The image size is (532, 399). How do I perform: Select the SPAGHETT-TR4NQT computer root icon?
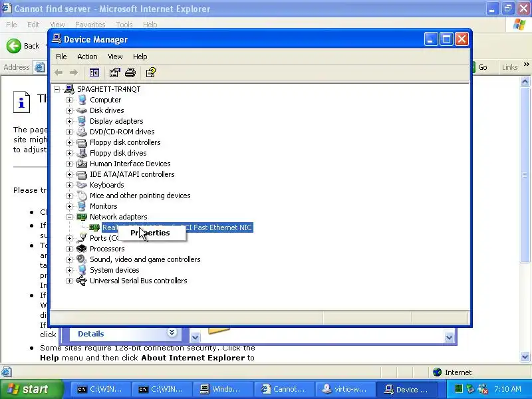[69, 89]
